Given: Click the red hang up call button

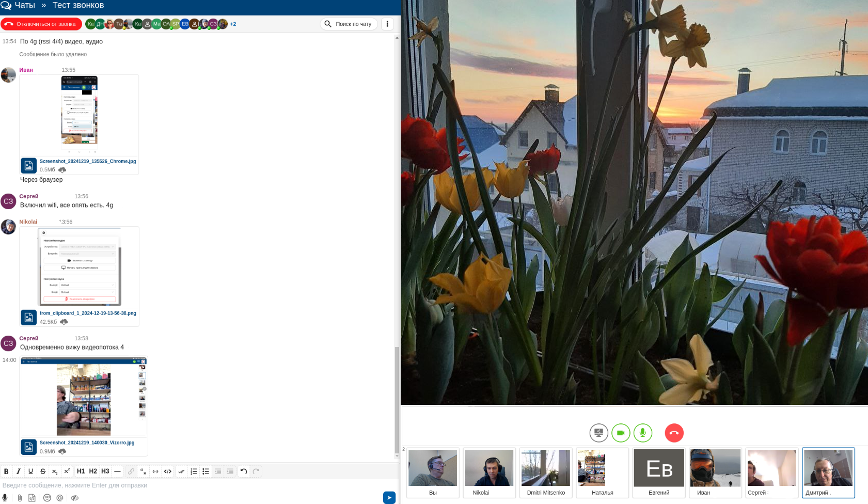Looking at the screenshot, I should tap(674, 433).
